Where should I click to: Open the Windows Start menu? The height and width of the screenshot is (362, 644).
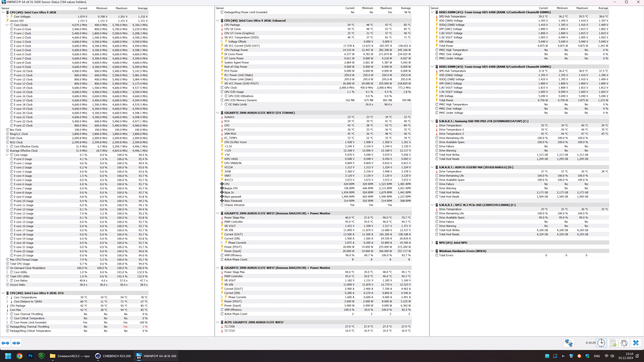pyautogui.click(x=8, y=356)
